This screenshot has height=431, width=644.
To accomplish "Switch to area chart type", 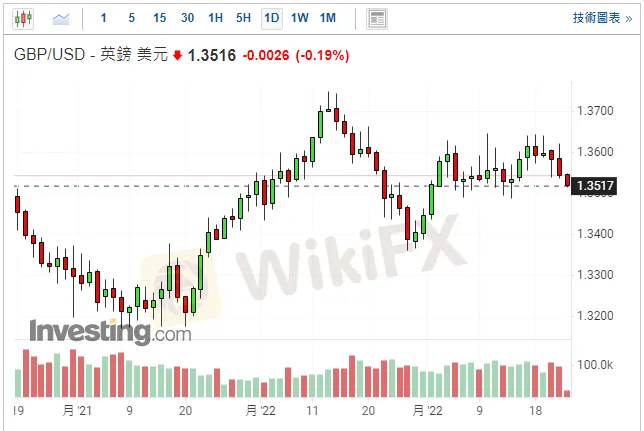I will tap(62, 18).
